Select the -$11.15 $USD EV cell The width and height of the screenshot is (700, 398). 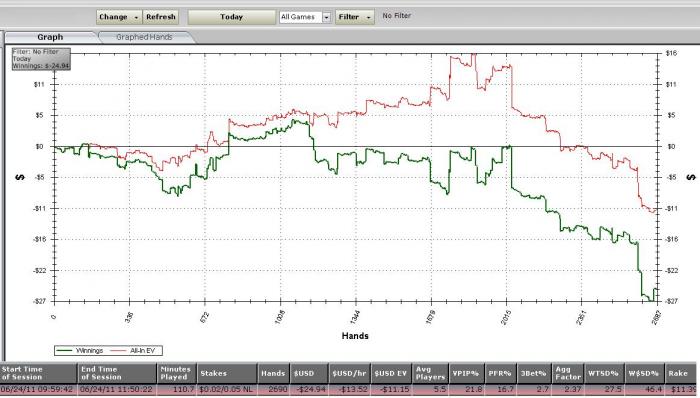coord(391,390)
